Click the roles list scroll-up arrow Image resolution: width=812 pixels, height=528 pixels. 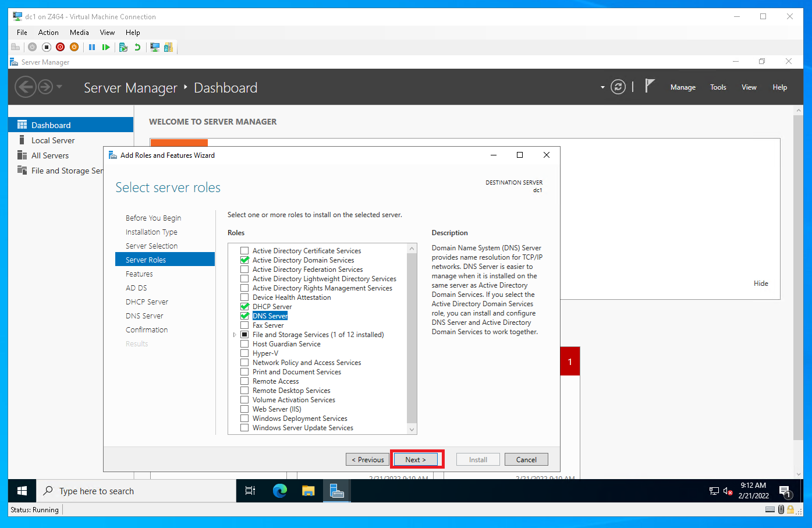(x=412, y=249)
